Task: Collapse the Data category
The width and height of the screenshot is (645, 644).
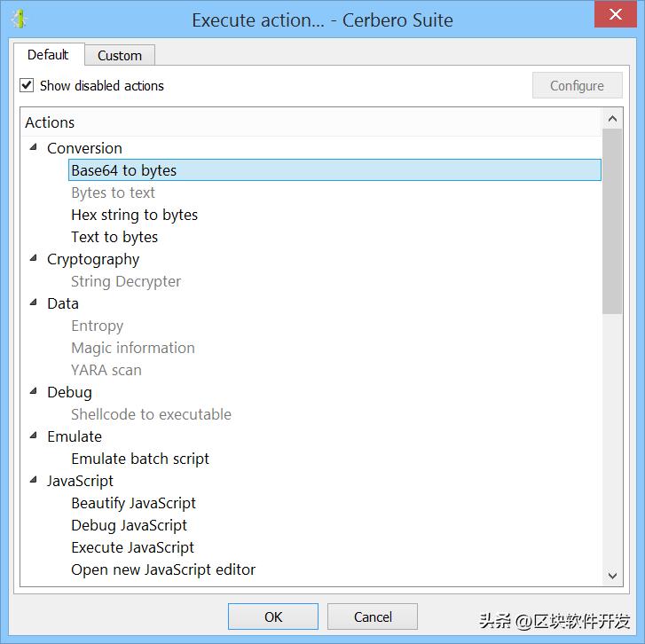Action: click(34, 302)
